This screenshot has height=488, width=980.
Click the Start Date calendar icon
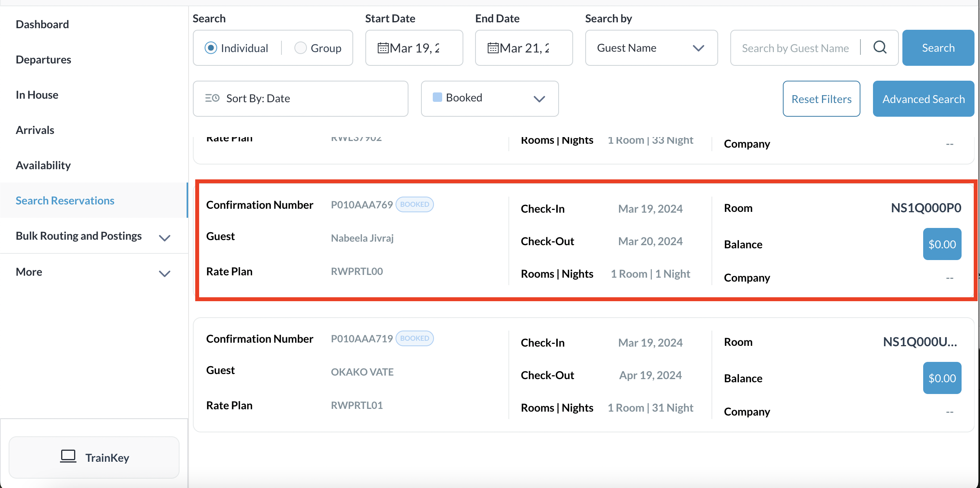tap(383, 48)
